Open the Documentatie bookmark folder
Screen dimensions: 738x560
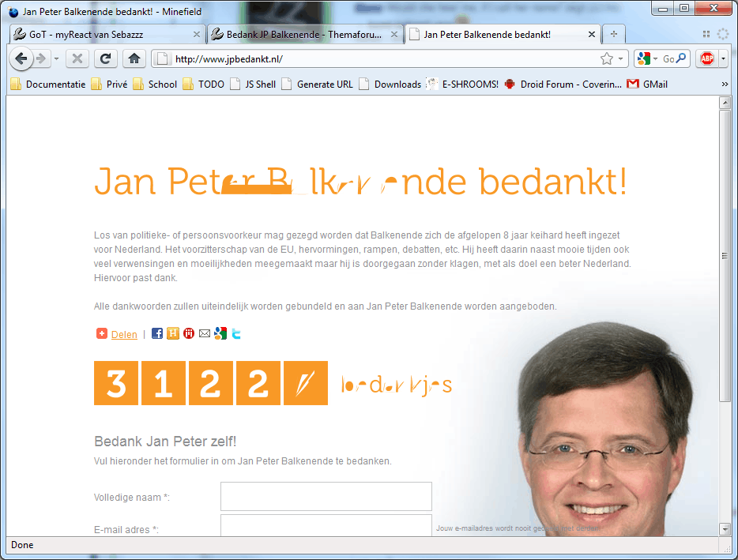[x=48, y=85]
